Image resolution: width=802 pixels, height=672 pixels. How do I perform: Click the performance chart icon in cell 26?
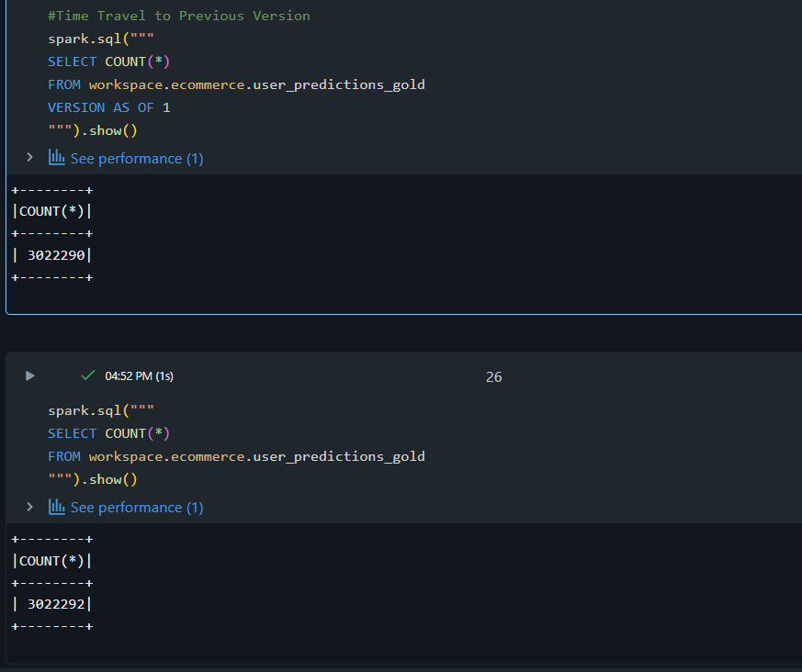[x=57, y=507]
